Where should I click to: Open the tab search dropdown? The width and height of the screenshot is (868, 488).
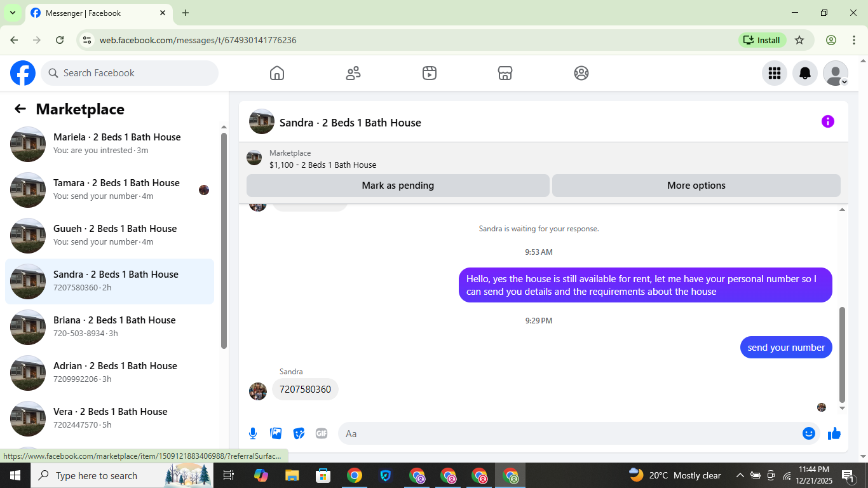pyautogui.click(x=12, y=13)
